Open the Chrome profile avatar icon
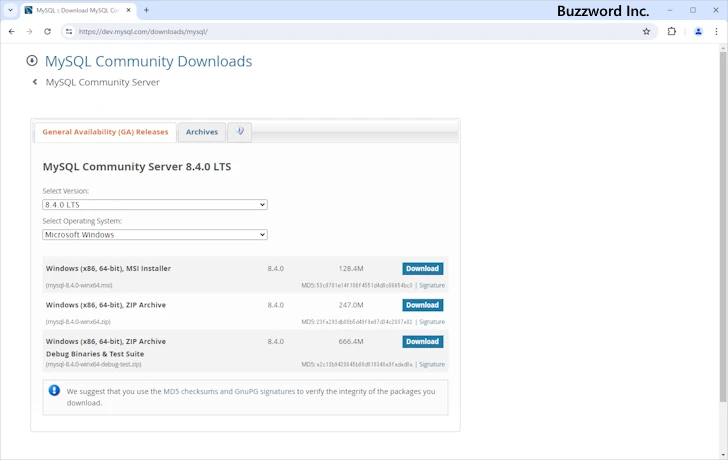The width and height of the screenshot is (728, 460). tap(699, 31)
